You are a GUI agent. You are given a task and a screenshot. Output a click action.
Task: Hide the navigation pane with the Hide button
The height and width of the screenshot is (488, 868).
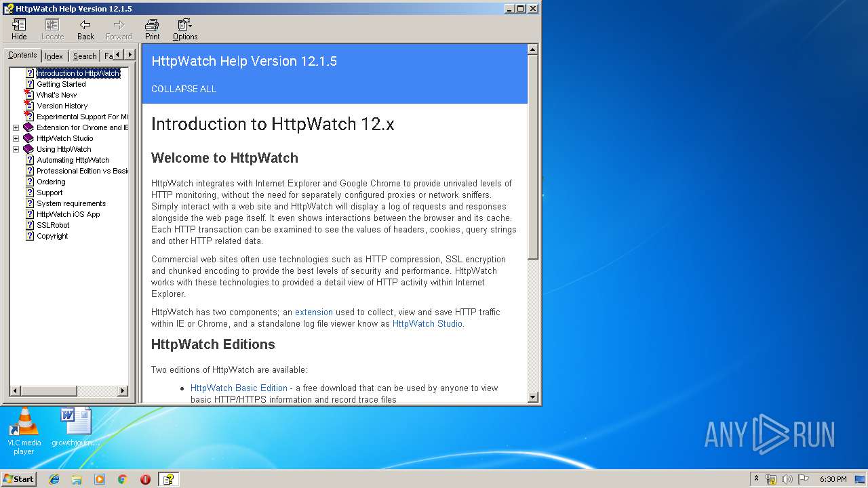tap(19, 29)
